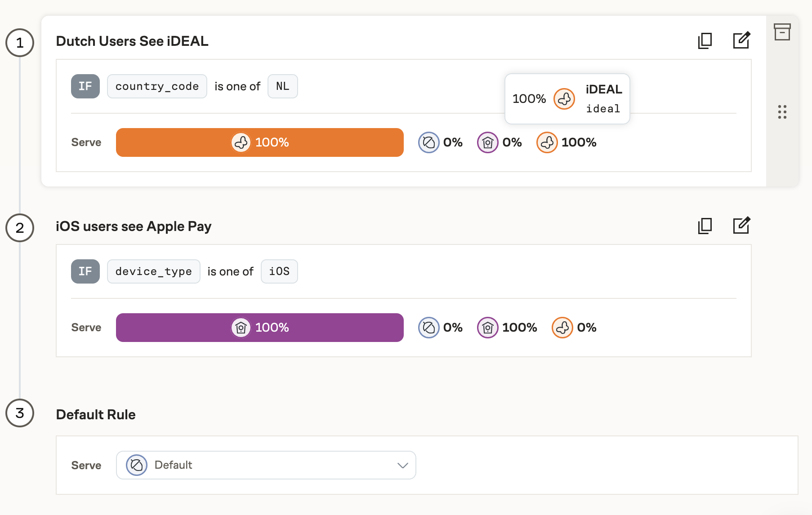Select the iOS value chip
The image size is (812, 515).
click(x=279, y=271)
